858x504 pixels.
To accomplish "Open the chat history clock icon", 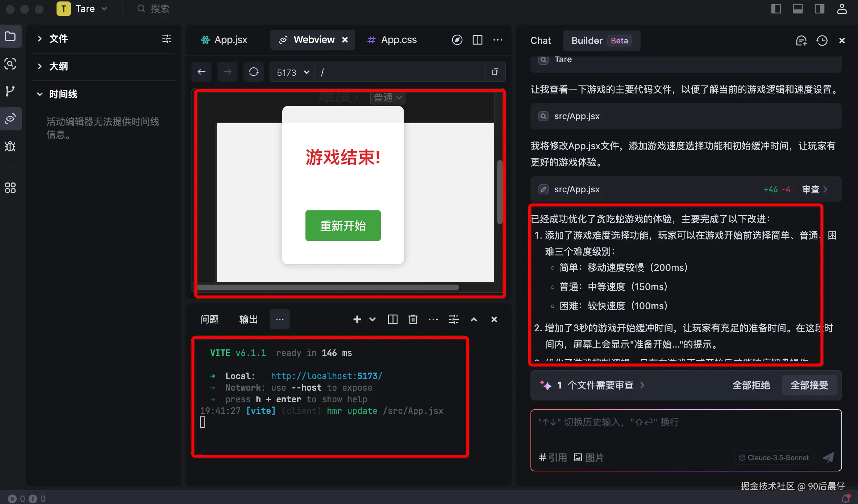I will tap(822, 41).
